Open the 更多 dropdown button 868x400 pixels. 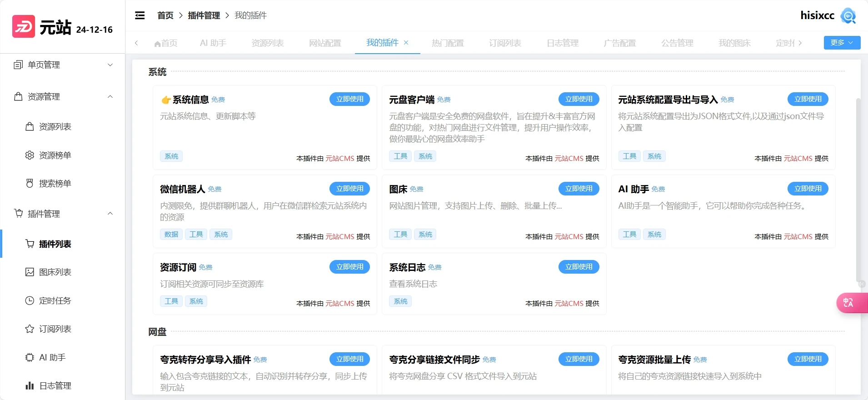click(x=842, y=43)
